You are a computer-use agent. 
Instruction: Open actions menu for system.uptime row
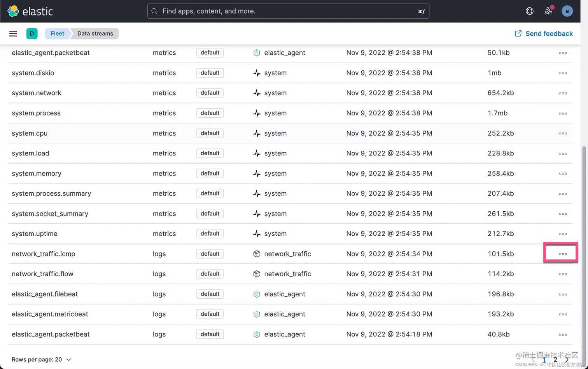[563, 234]
